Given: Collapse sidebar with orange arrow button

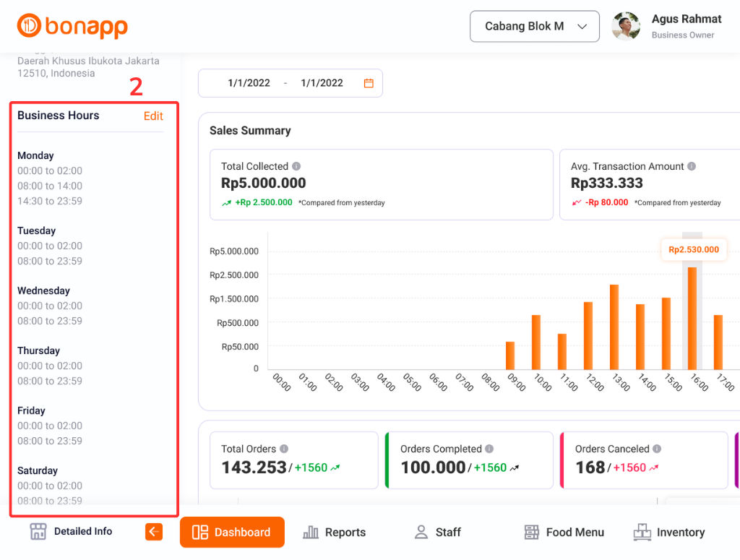Looking at the screenshot, I should 154,532.
